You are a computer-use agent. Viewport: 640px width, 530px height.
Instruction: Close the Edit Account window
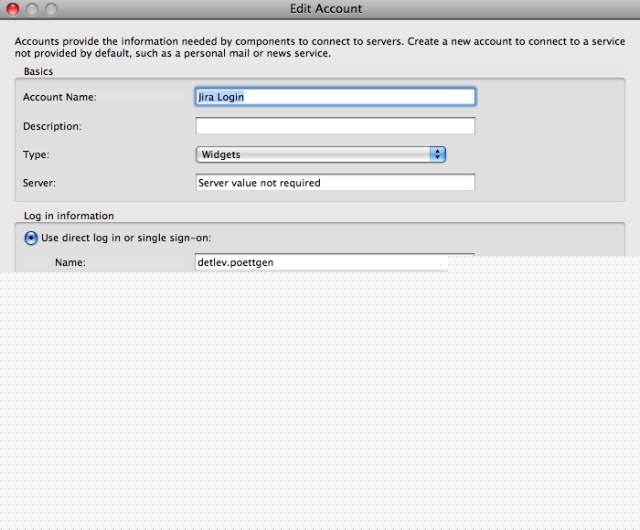point(13,9)
